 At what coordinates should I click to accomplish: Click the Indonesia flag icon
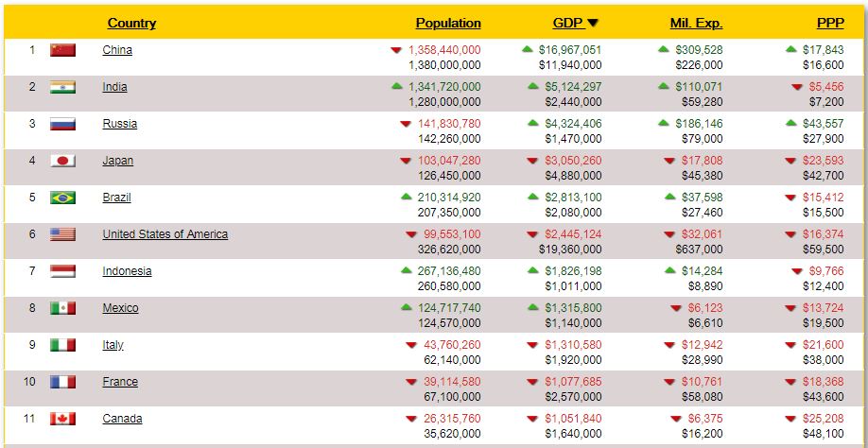(62, 271)
